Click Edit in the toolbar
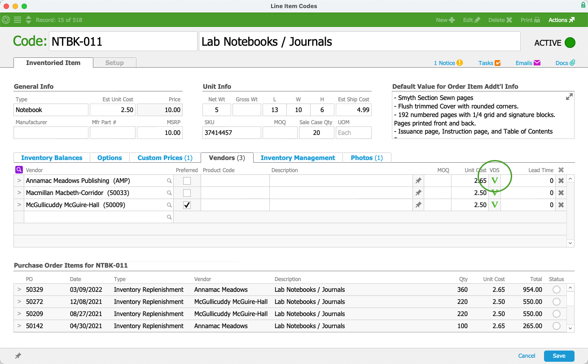The image size is (588, 364). click(471, 20)
